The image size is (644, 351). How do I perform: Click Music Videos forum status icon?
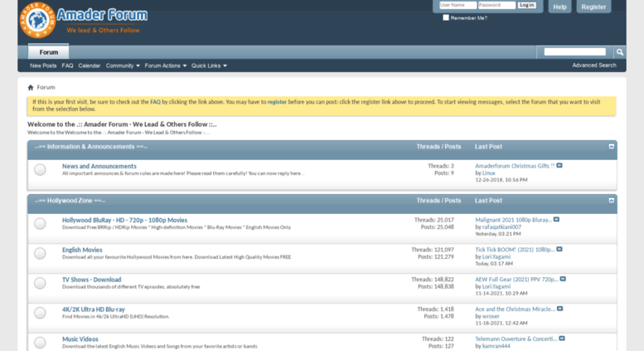pyautogui.click(x=40, y=343)
